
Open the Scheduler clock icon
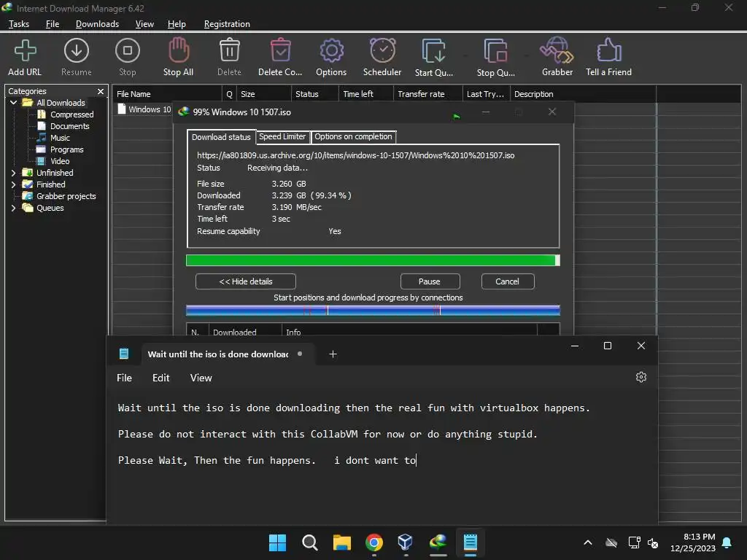point(382,50)
